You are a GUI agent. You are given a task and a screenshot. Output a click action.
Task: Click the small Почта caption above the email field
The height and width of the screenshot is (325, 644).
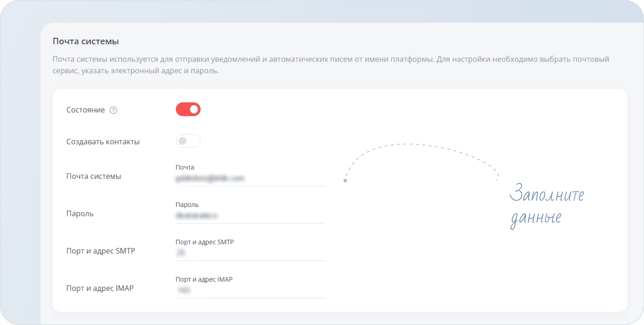click(185, 167)
